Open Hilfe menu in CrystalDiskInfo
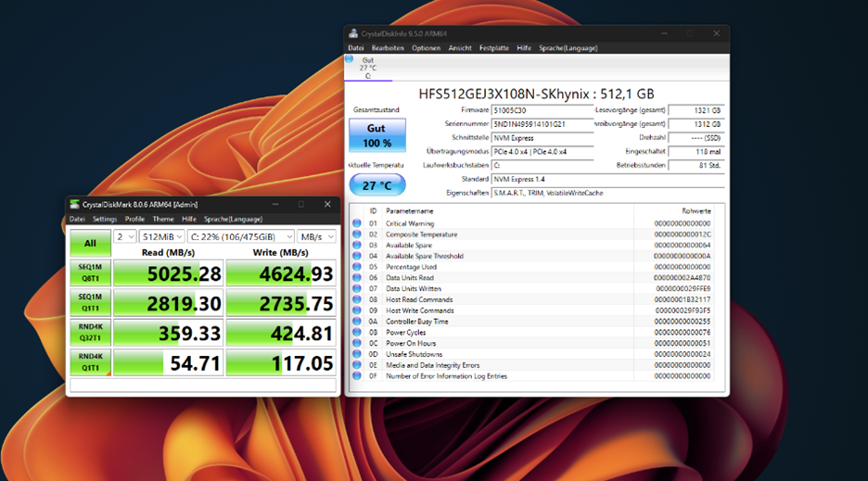 (524, 48)
